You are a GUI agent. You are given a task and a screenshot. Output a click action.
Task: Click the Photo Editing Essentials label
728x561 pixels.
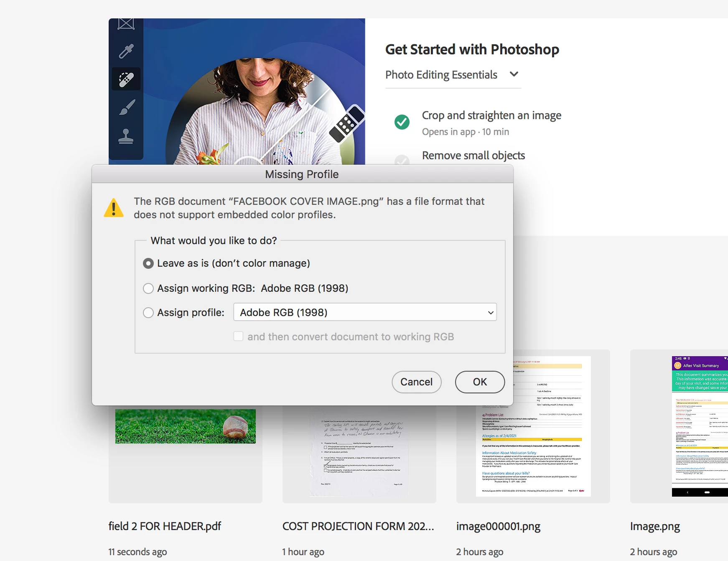click(441, 75)
